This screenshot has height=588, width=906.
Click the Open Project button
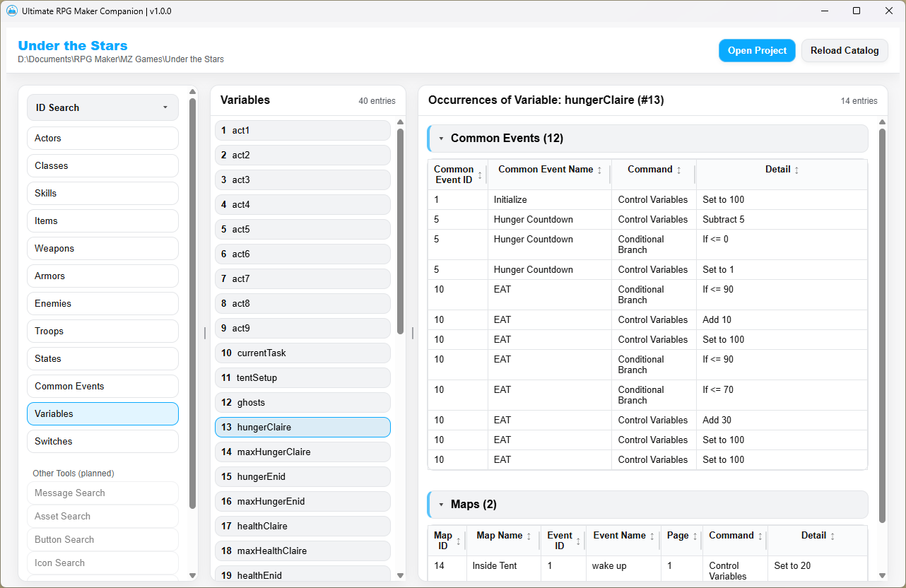pos(757,50)
